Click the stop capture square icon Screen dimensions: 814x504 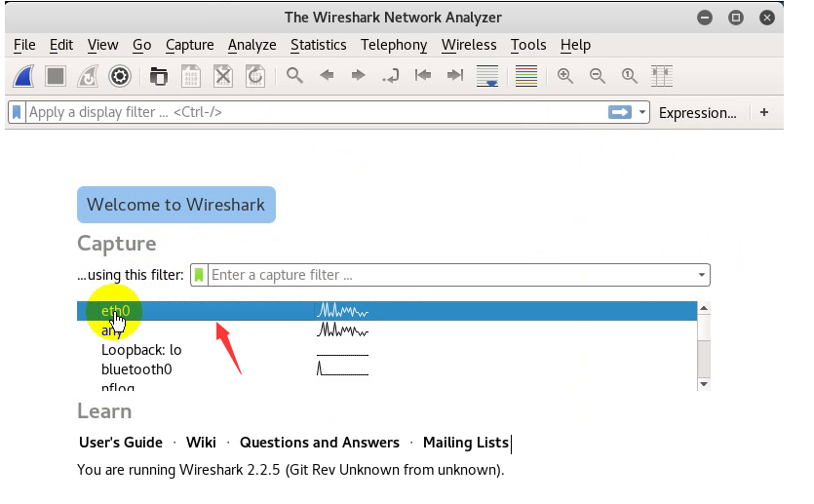(x=56, y=76)
